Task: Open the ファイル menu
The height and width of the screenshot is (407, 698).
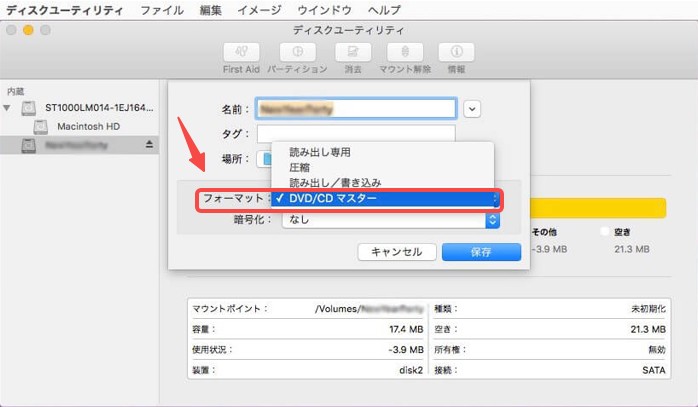Action: (x=162, y=10)
